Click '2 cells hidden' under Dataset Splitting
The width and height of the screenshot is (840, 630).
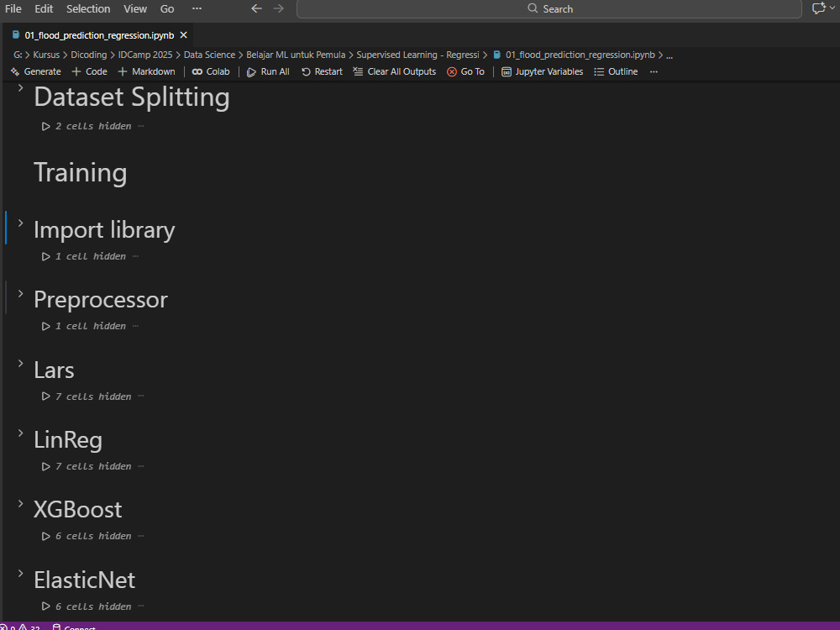(93, 127)
